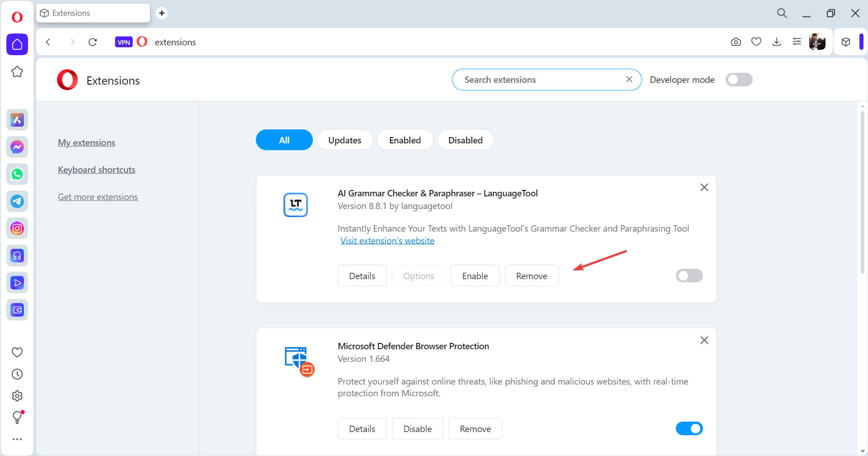Open the Aria AI sidebar icon
This screenshot has height=456, width=868.
(x=17, y=120)
